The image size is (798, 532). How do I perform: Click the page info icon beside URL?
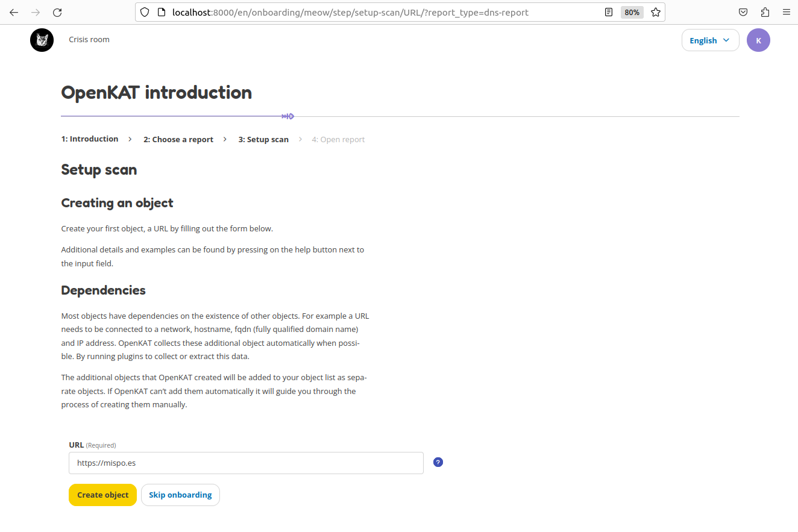click(161, 12)
